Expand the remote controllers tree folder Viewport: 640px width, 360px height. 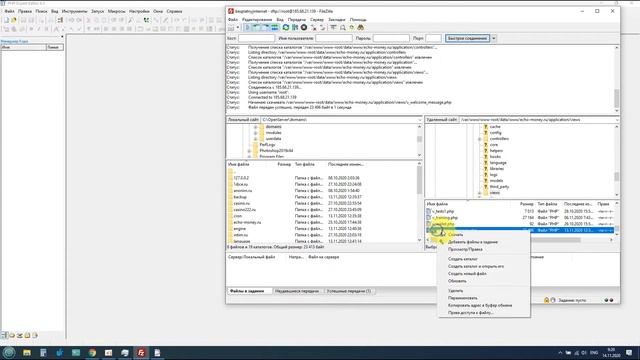(x=480, y=139)
